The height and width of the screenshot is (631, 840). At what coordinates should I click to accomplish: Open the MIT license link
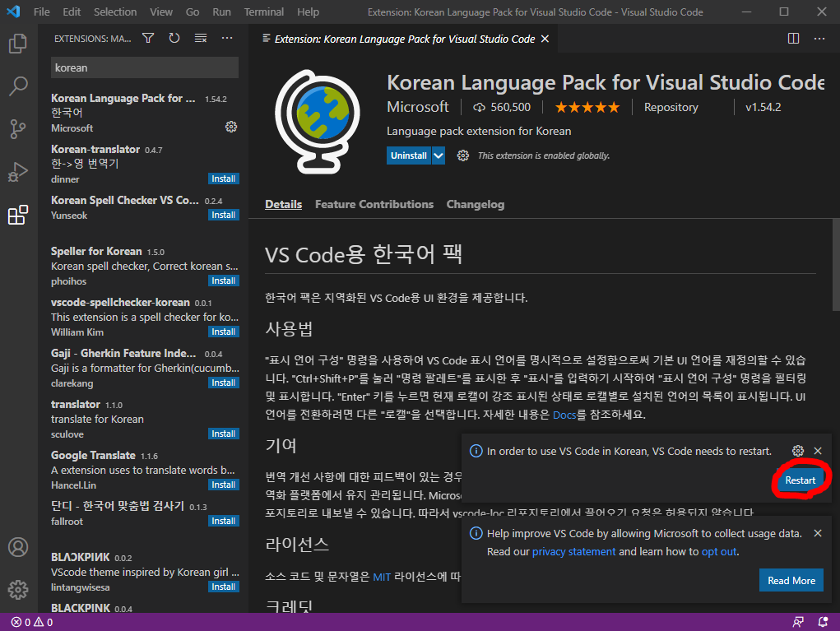(382, 577)
